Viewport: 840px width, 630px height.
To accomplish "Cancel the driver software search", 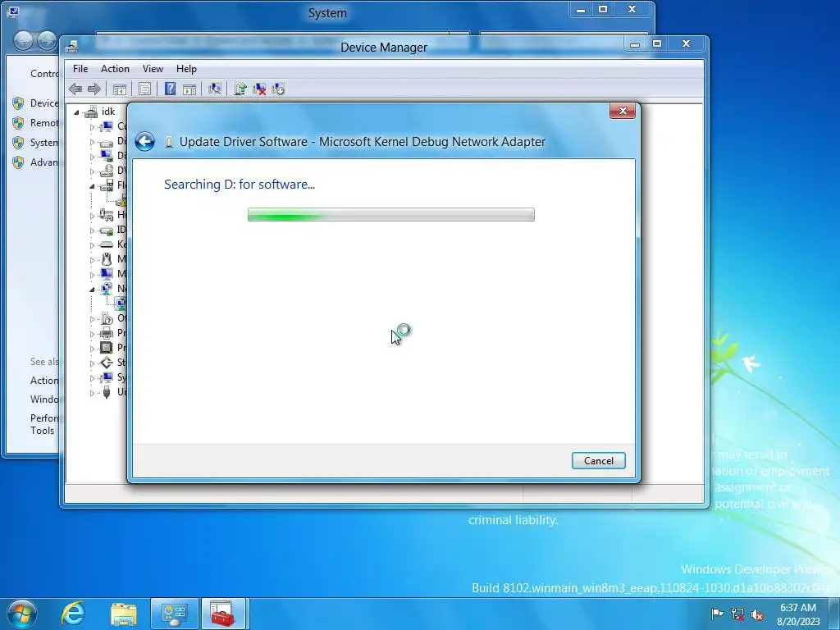I will [x=598, y=461].
